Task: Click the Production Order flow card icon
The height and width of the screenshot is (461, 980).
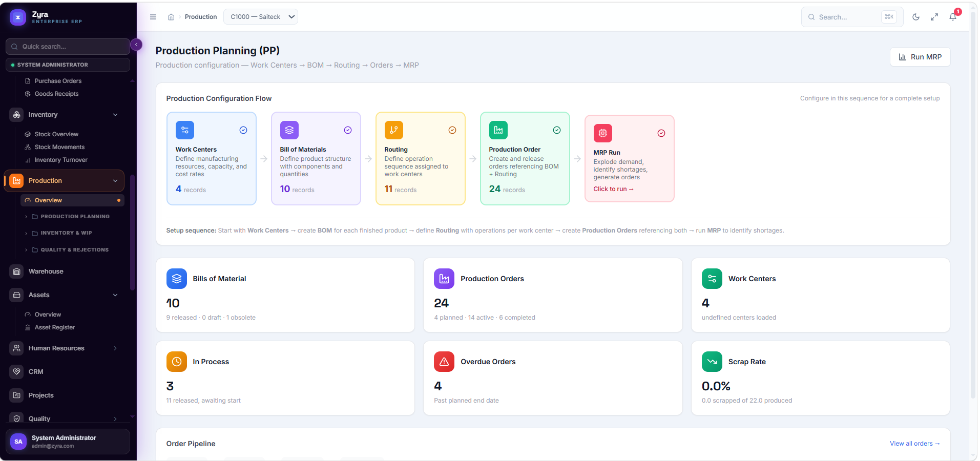Action: [x=498, y=130]
